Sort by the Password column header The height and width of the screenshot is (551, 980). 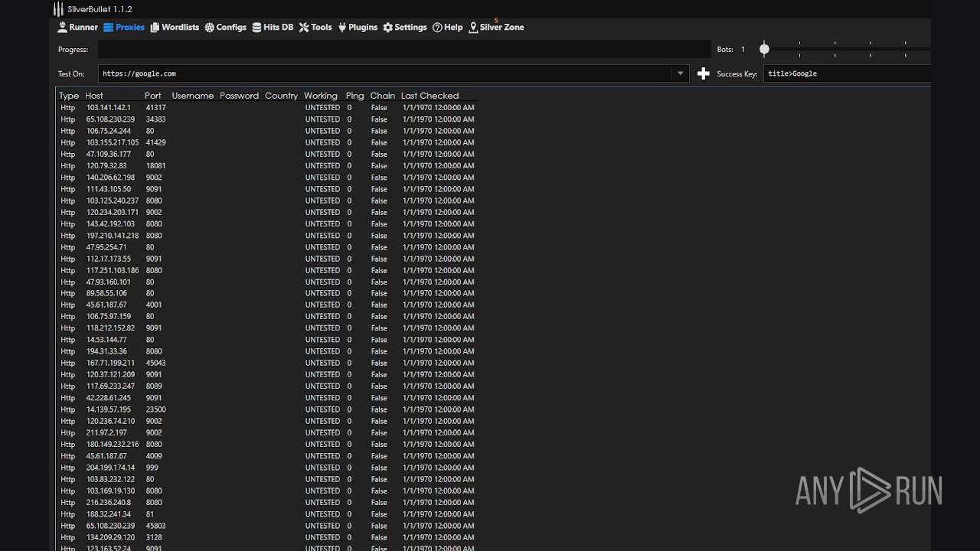[239, 96]
